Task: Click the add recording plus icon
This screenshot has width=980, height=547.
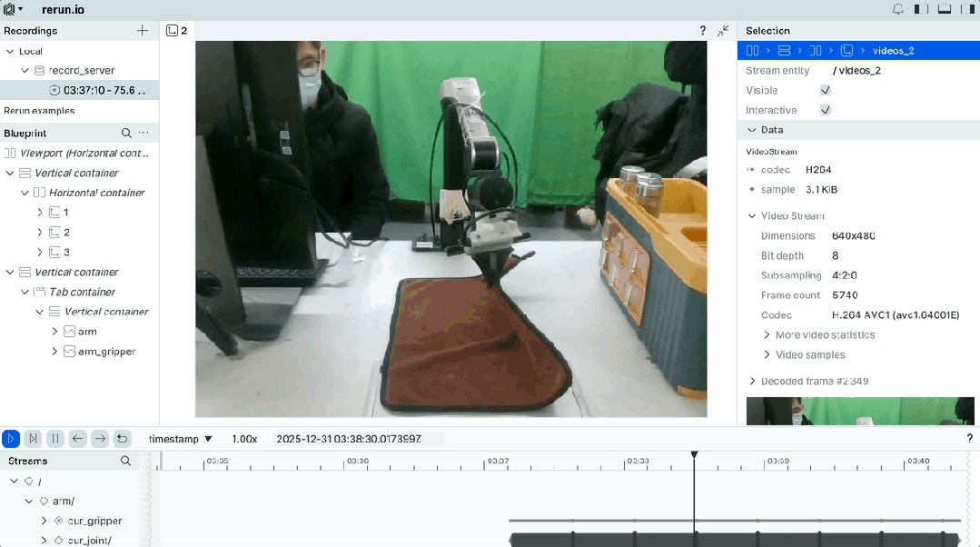Action: coord(143,30)
